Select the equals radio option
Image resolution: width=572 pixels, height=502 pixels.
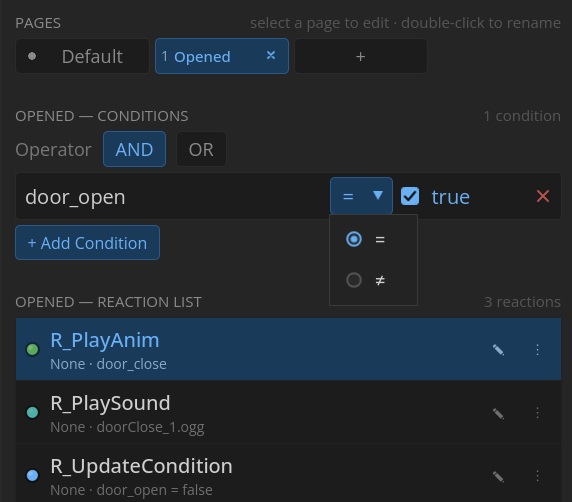(x=353, y=239)
